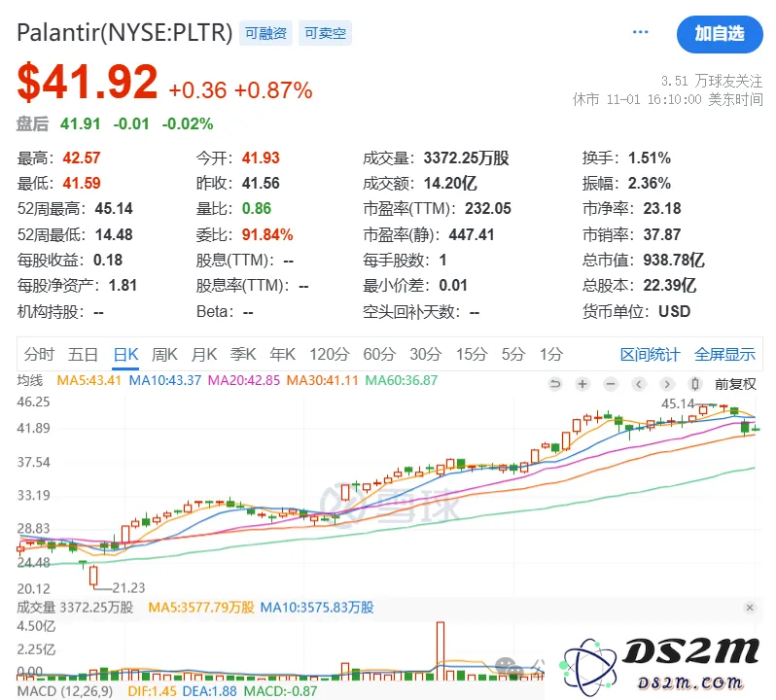Click the MA30:41.11 moving average label
Screen dimensions: 776x700
(322, 380)
